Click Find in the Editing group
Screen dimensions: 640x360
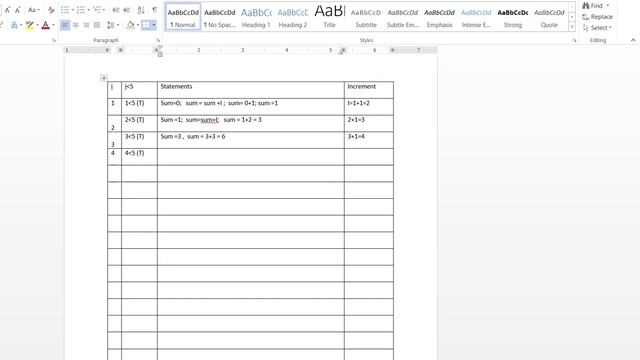click(596, 6)
